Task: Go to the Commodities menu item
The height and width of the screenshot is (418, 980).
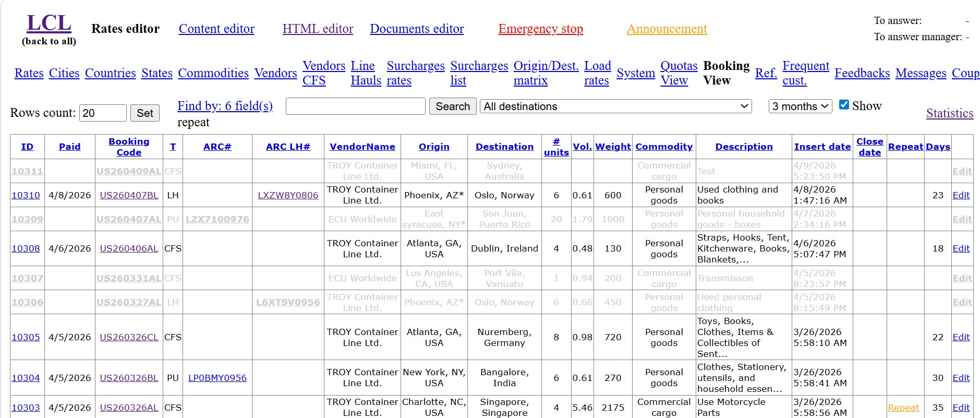Action: [213, 73]
